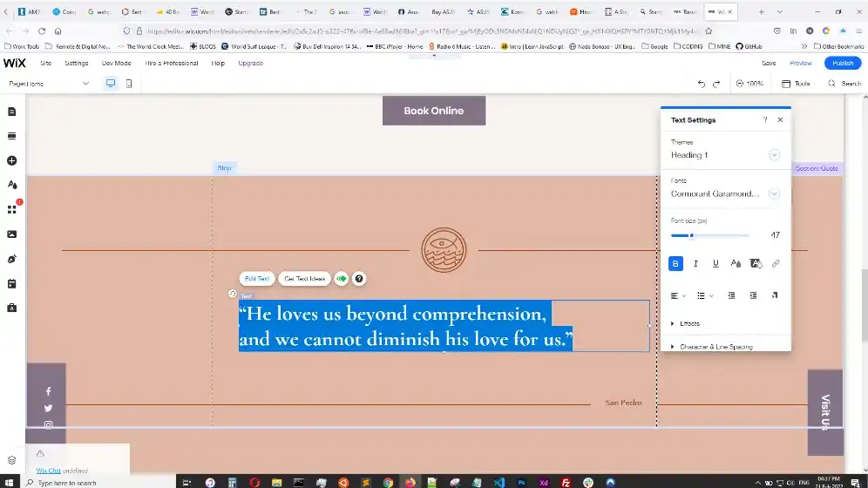Viewport: 868px width, 488px height.
Task: Click the undo arrow in top bar
Action: pyautogui.click(x=702, y=84)
